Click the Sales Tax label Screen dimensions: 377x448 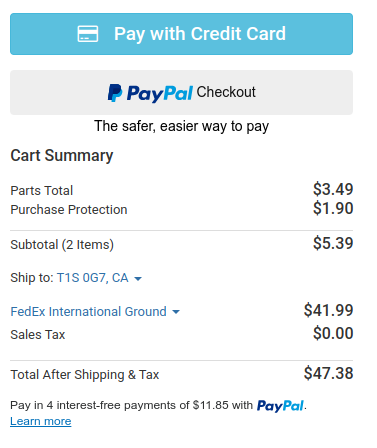click(38, 335)
